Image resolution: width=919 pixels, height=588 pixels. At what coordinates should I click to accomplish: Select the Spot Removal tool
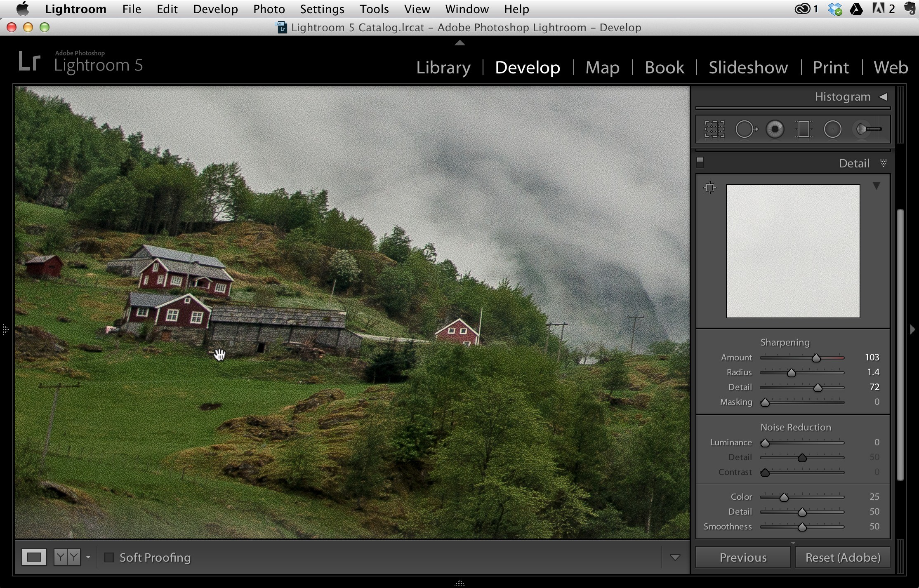(746, 129)
